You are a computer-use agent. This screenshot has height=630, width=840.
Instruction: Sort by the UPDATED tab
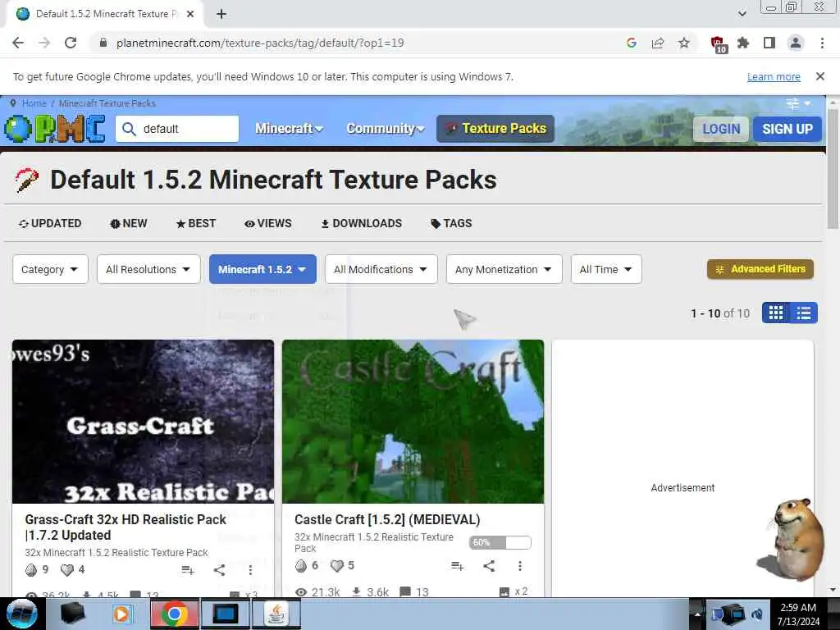tap(50, 223)
